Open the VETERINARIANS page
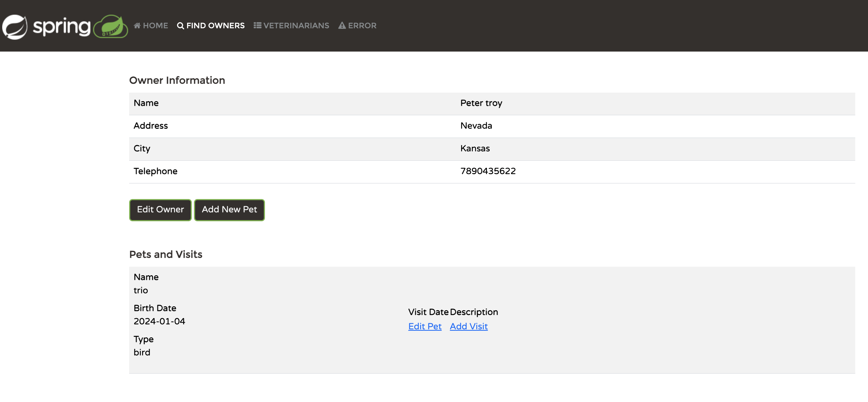 tap(292, 26)
